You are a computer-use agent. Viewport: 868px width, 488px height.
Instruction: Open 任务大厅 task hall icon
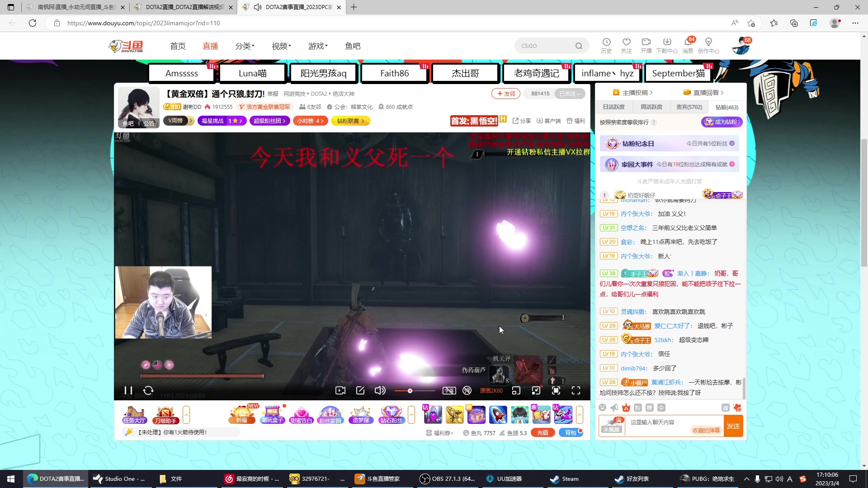134,415
